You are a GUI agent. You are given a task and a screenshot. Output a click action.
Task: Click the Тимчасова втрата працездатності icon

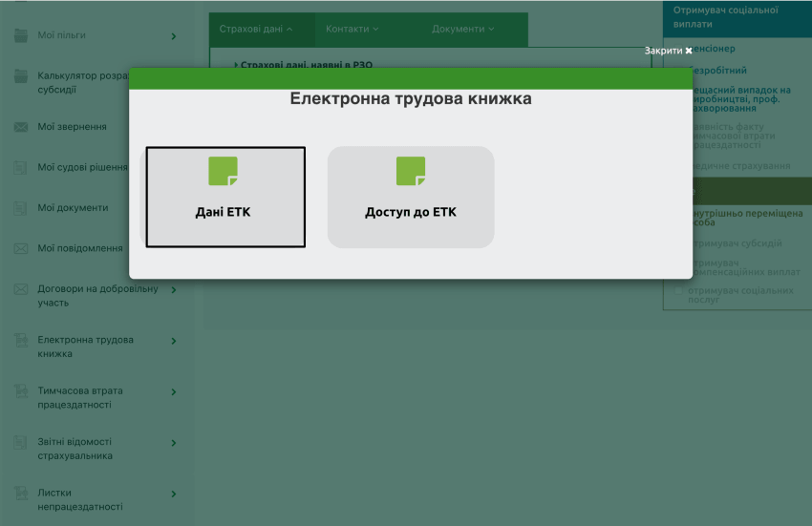[x=21, y=390]
